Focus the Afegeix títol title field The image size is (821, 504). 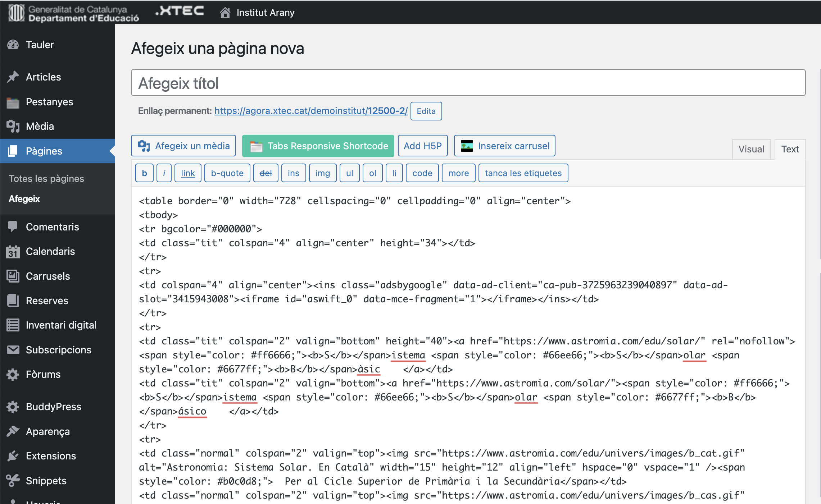coord(468,83)
